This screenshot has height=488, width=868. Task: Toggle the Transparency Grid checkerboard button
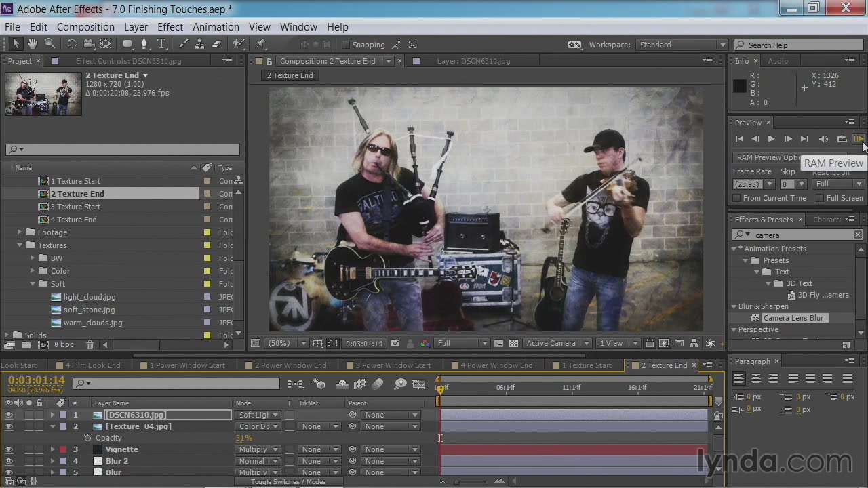click(x=513, y=344)
